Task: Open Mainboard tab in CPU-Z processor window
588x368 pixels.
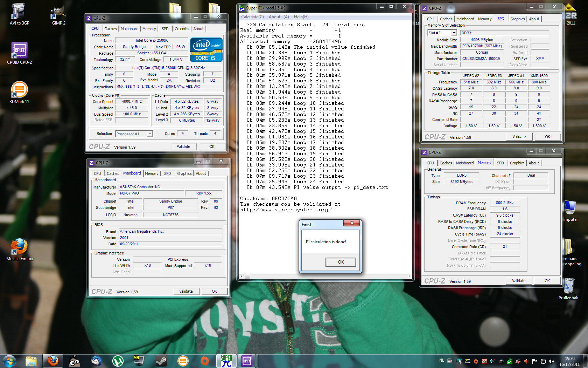Action: [x=129, y=29]
